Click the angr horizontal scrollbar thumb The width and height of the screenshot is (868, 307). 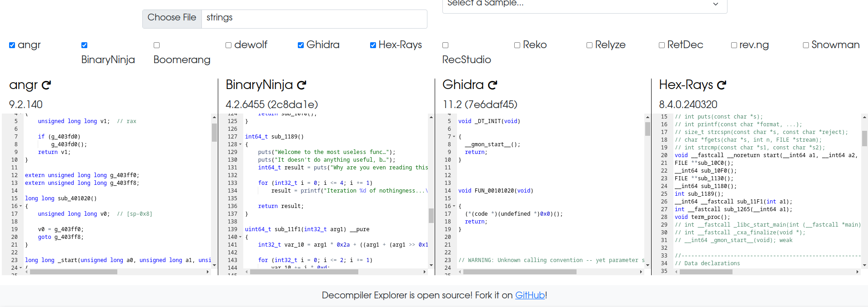tap(74, 272)
